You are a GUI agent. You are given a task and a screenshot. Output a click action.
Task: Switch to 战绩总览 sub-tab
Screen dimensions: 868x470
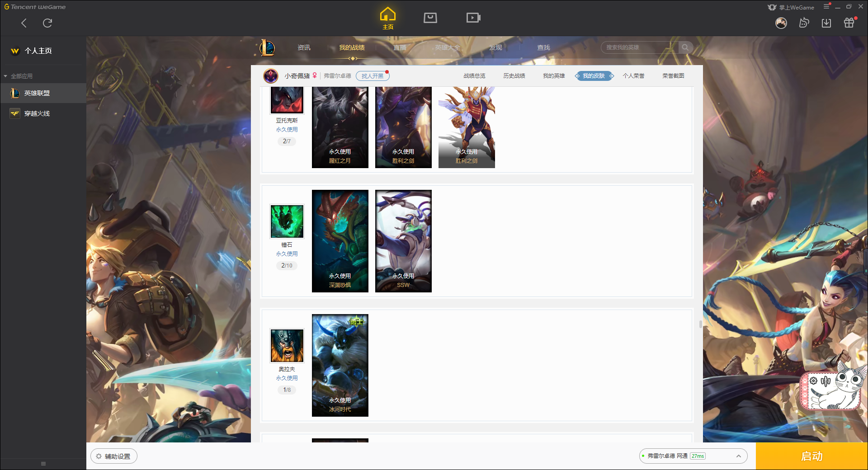click(474, 76)
